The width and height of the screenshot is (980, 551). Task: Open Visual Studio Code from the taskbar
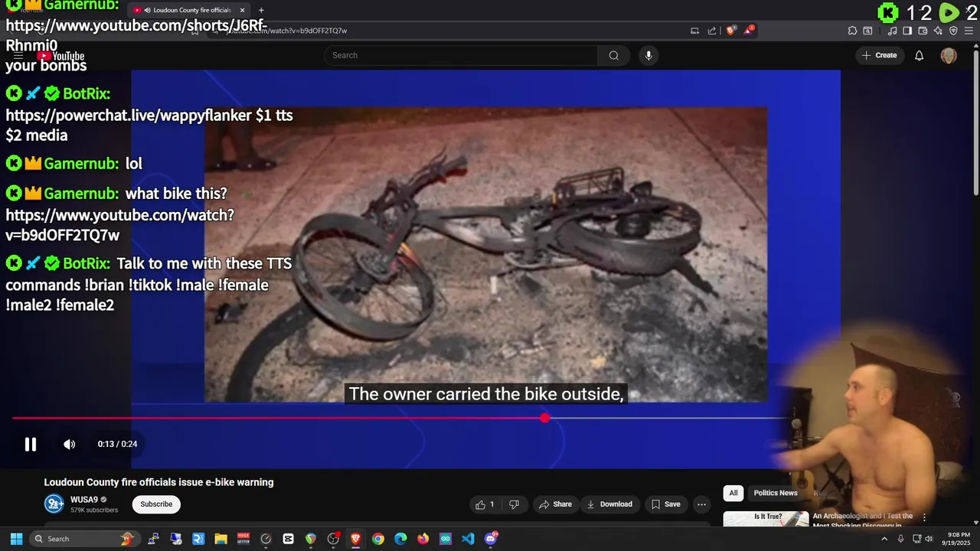click(468, 539)
